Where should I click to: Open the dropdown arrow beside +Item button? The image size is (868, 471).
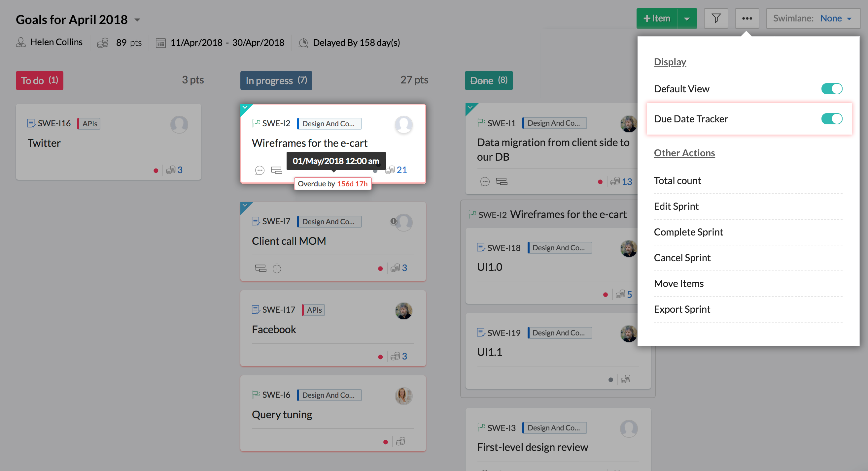[687, 18]
